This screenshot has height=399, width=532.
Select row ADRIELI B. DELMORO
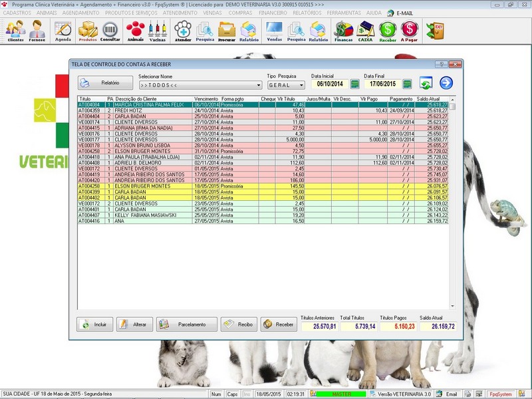click(263, 163)
